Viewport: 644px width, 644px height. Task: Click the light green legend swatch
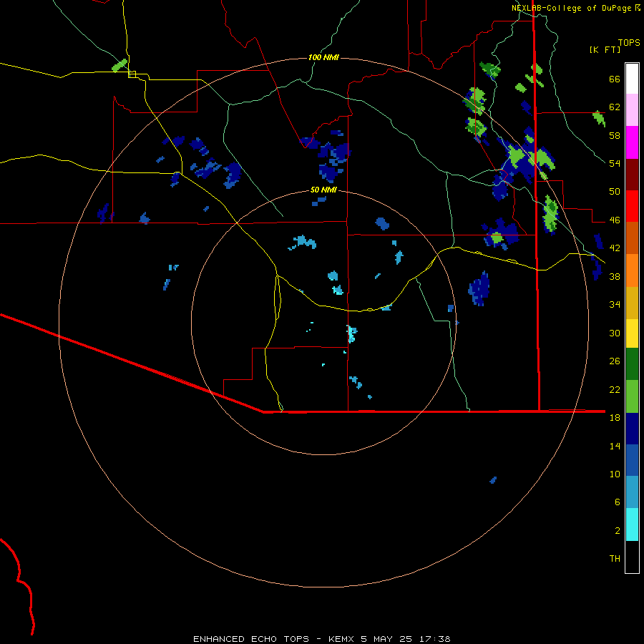click(632, 396)
